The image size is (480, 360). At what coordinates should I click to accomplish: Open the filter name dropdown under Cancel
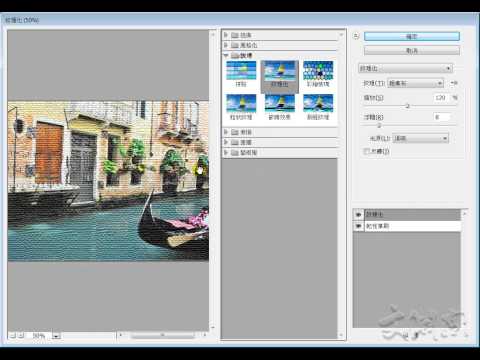click(405, 68)
